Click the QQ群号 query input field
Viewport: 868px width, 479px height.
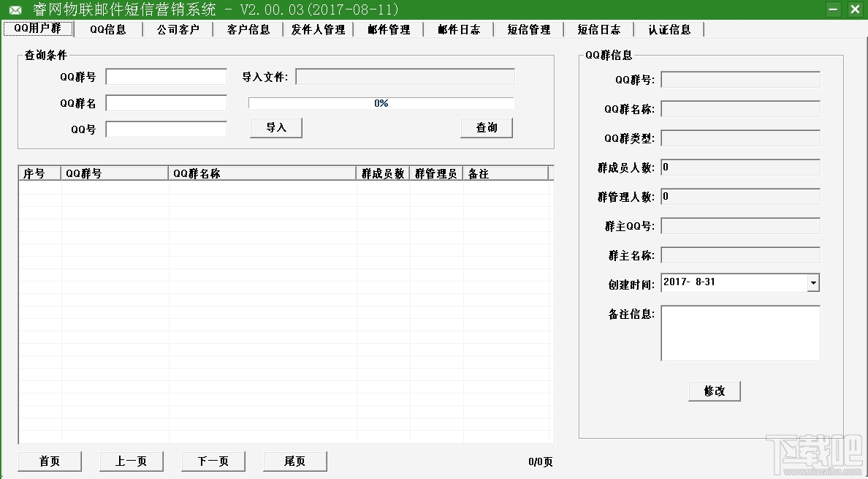pyautogui.click(x=166, y=76)
